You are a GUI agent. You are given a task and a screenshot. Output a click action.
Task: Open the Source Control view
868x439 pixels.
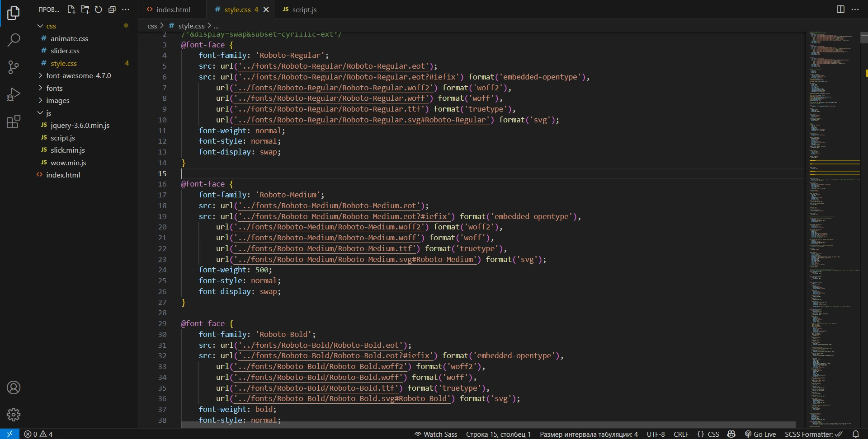click(x=14, y=67)
